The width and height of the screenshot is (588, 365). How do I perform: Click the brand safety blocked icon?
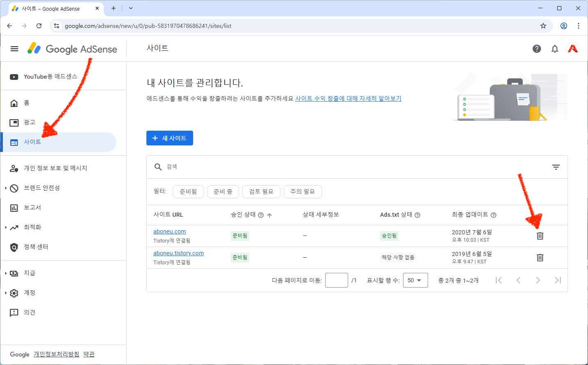pos(14,188)
